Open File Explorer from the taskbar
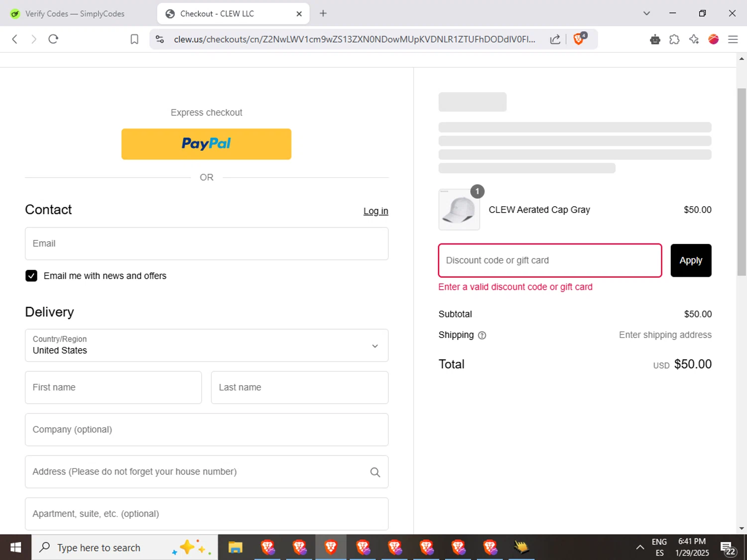Image resolution: width=747 pixels, height=560 pixels. tap(235, 548)
